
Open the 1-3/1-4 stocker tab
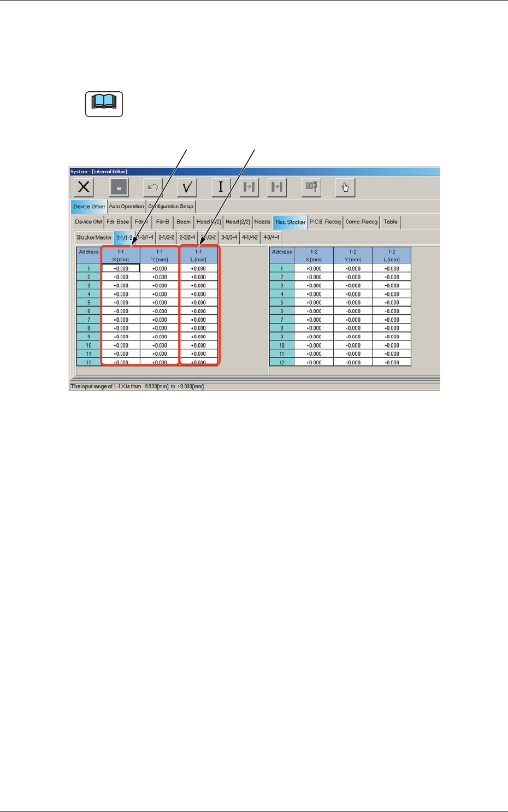(145, 238)
